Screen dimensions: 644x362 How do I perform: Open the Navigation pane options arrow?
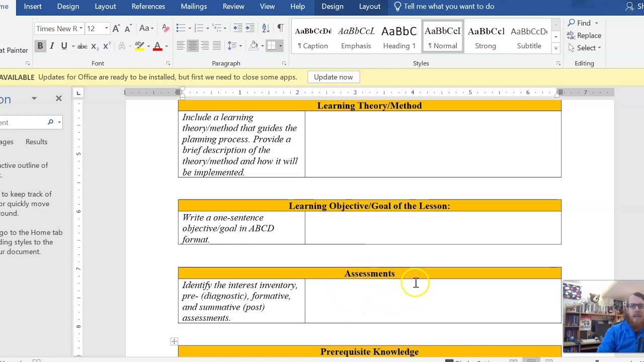tap(34, 99)
